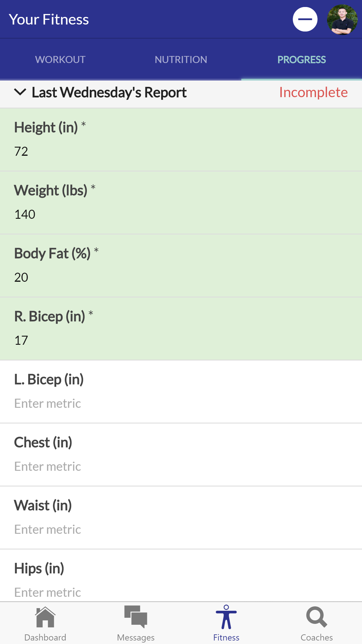Open Coaches search icon
The height and width of the screenshot is (644, 362).
317,617
